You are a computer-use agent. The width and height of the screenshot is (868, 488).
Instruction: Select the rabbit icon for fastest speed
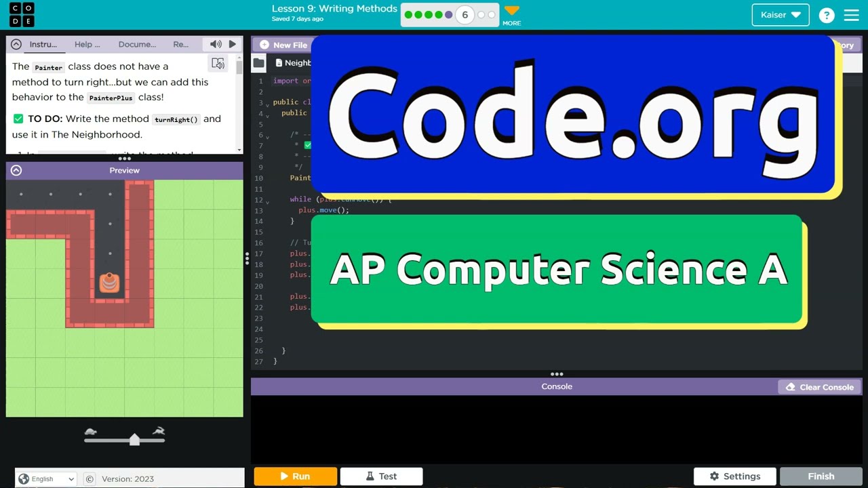tap(159, 432)
